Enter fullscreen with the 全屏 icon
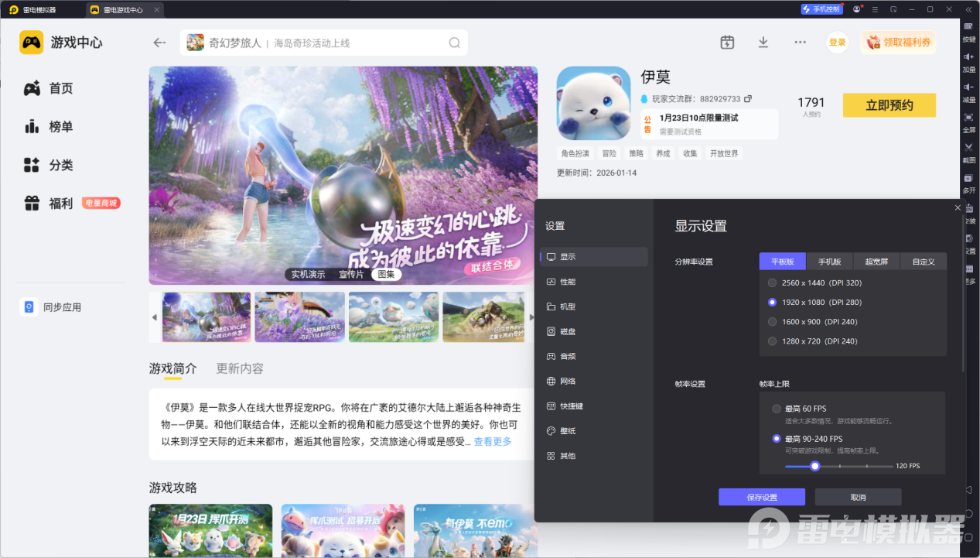Image resolution: width=980 pixels, height=558 pixels. coord(968,118)
